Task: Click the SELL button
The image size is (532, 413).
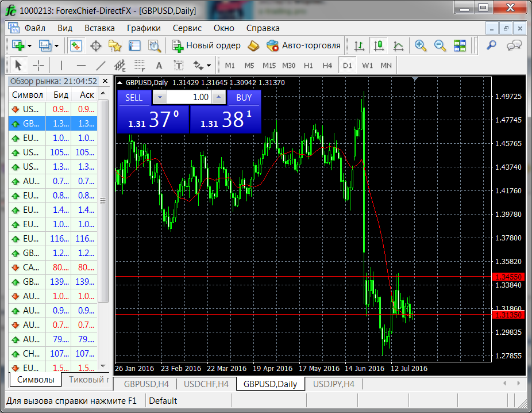Action: point(134,98)
